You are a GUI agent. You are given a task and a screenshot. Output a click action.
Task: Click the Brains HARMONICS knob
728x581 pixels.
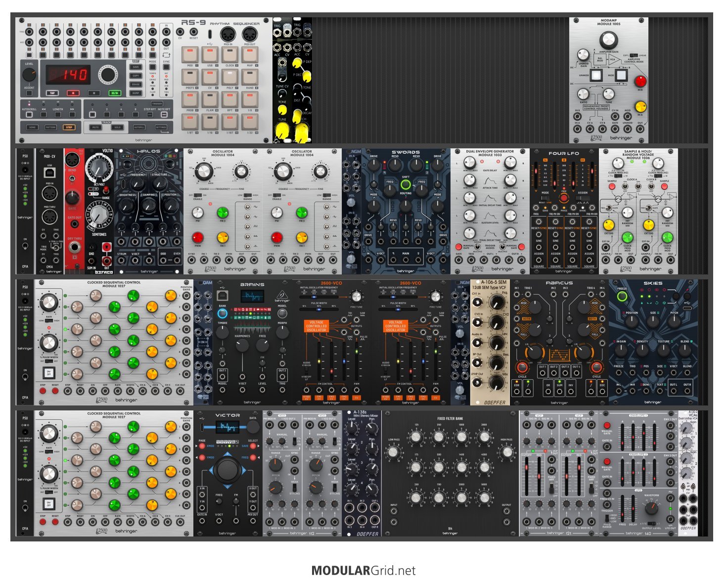point(242,346)
